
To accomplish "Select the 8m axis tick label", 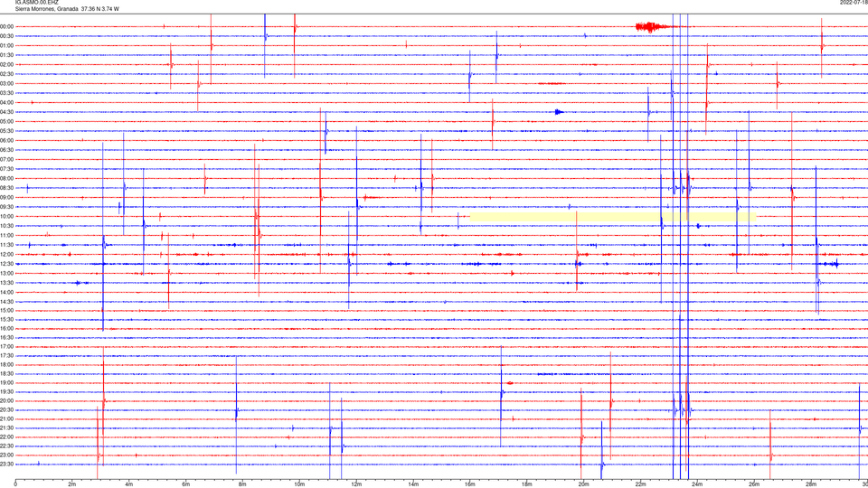I will 242,484.
